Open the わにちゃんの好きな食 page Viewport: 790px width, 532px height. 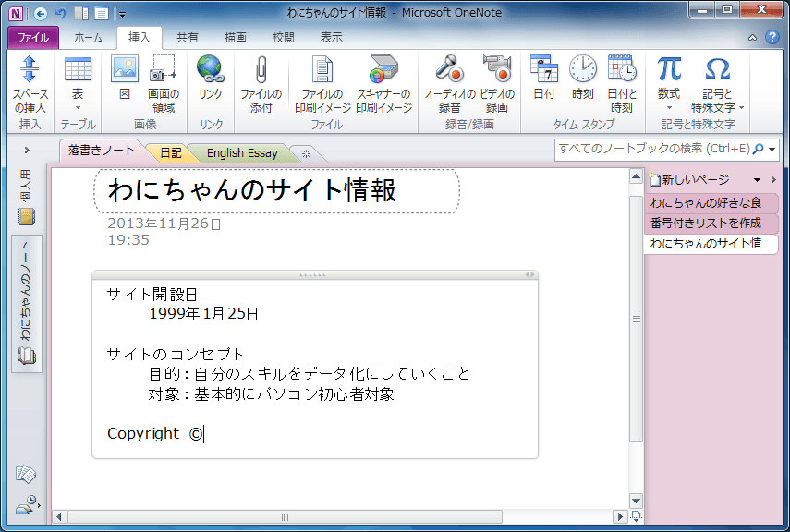point(711,203)
